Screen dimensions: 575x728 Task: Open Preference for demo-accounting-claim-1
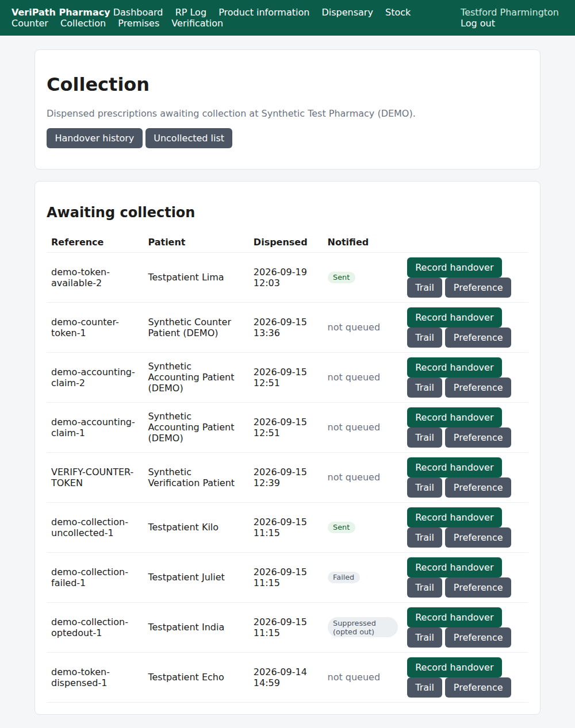point(478,437)
